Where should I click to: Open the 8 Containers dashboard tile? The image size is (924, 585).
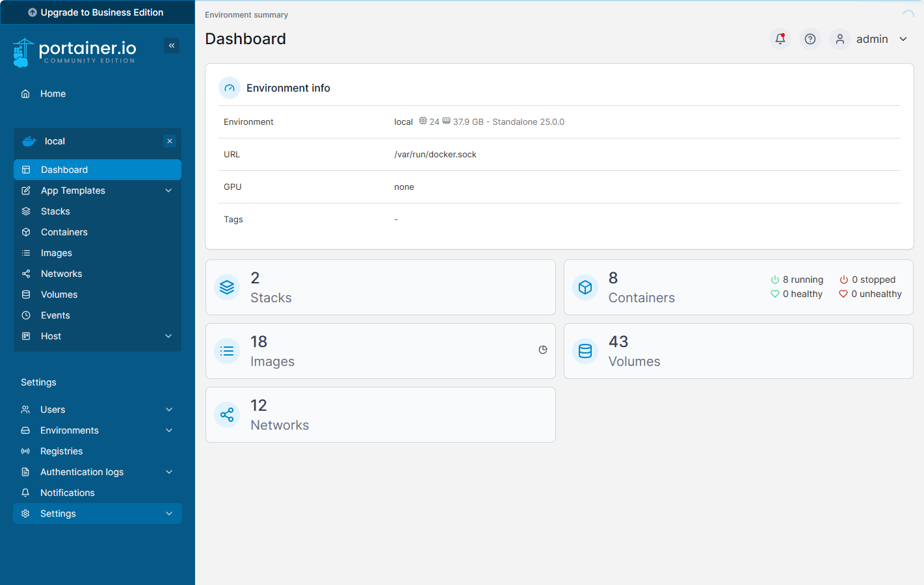click(x=739, y=287)
